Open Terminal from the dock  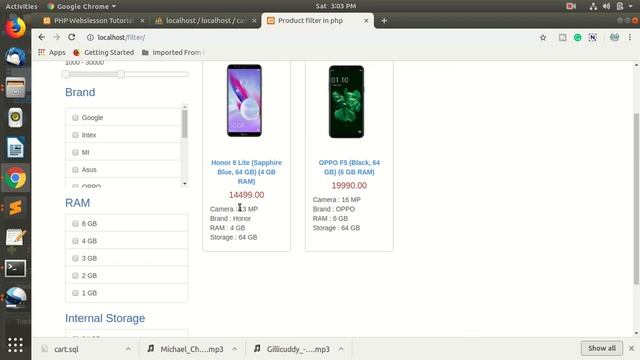point(16,268)
